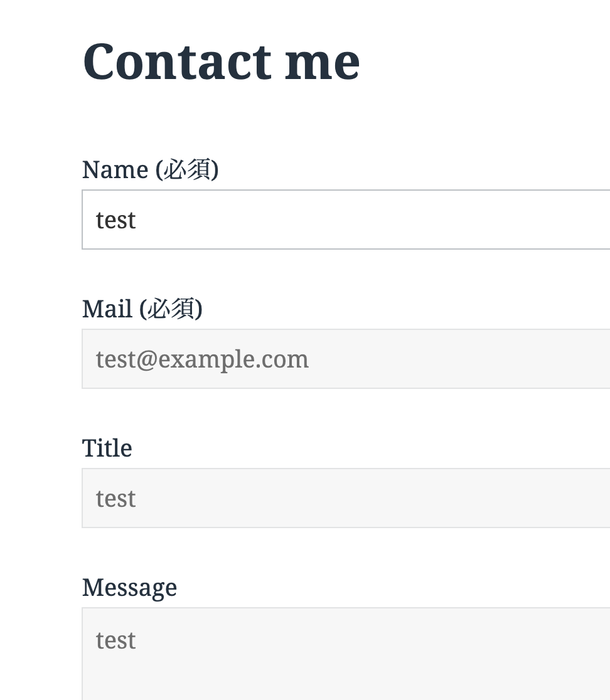Click the test@example.com placeholder text
Screen dimensions: 610x700
[x=202, y=359]
